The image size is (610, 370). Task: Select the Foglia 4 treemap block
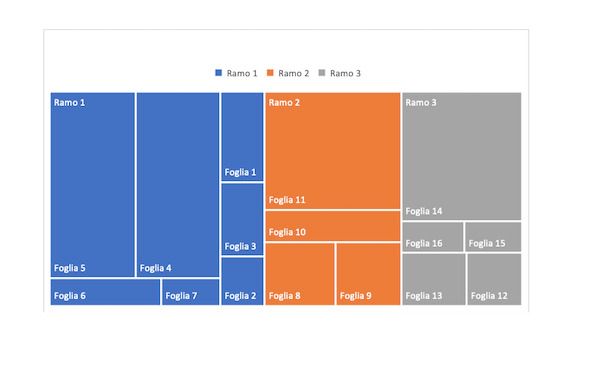pos(178,185)
